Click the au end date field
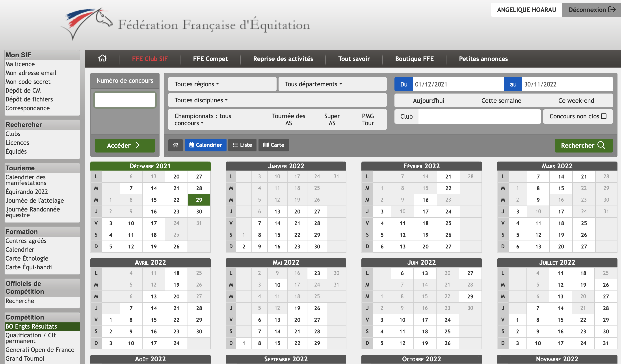 [567, 85]
